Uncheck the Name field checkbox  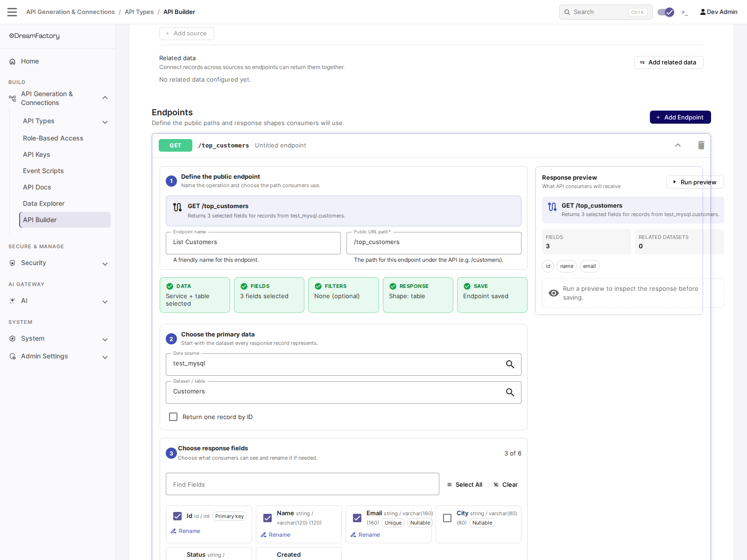pyautogui.click(x=268, y=518)
